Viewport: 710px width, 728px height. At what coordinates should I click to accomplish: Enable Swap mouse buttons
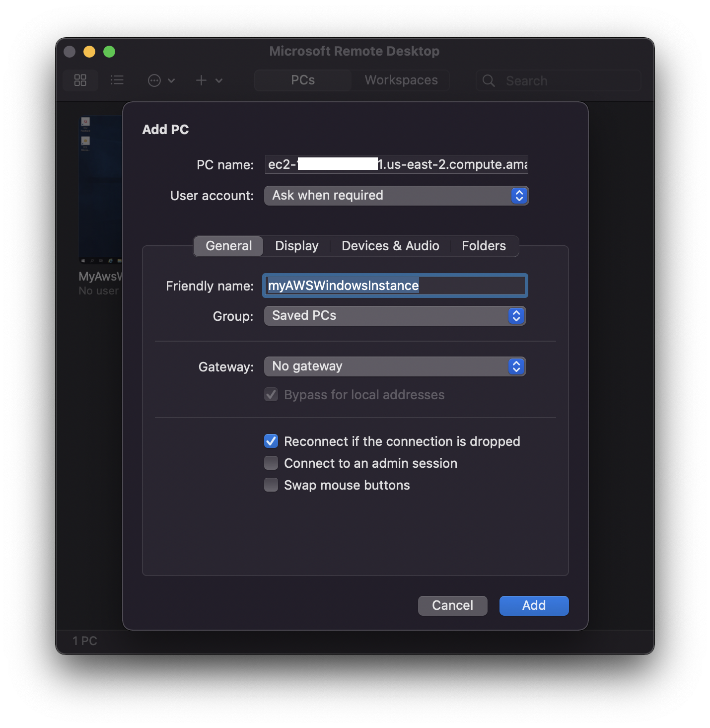pos(271,485)
